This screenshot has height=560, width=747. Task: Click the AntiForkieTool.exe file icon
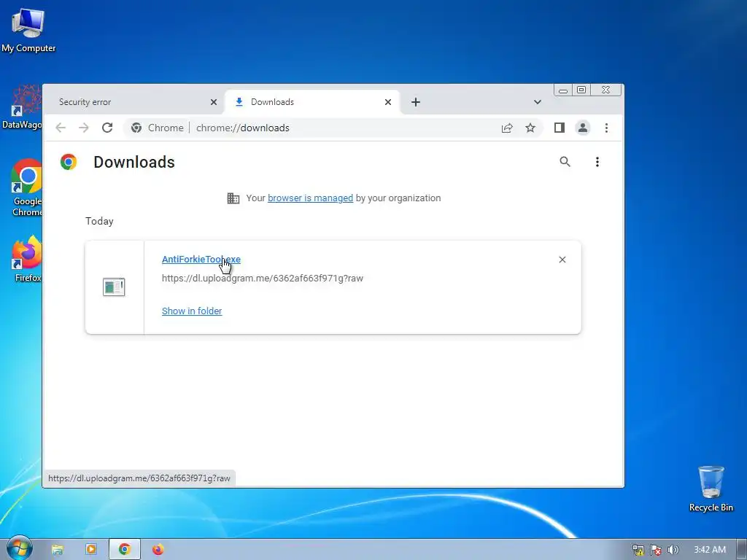click(x=114, y=287)
